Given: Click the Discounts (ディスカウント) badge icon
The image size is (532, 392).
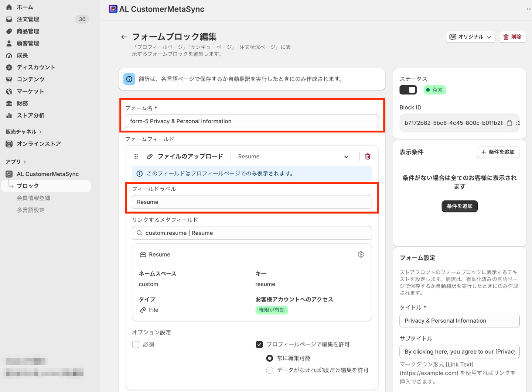Looking at the screenshot, I should 9,67.
